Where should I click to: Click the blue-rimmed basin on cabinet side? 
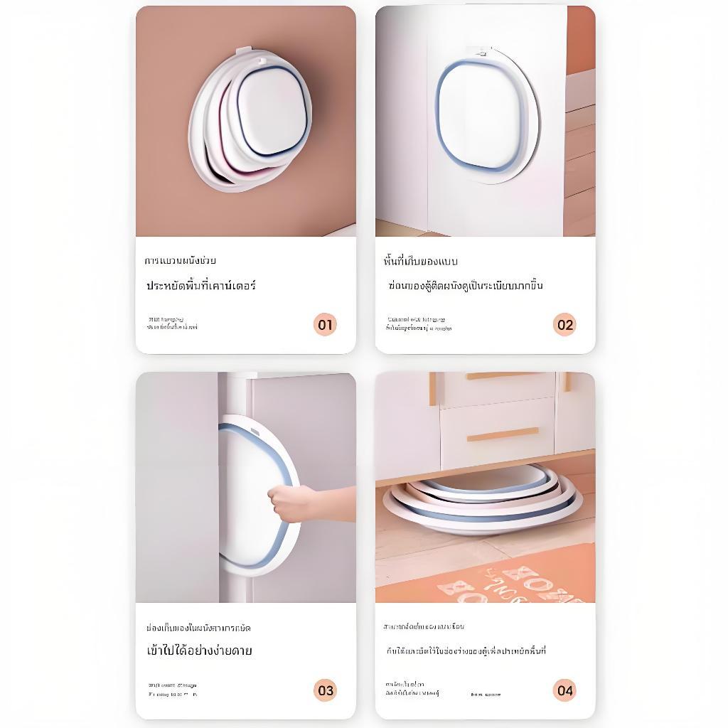[x=488, y=115]
